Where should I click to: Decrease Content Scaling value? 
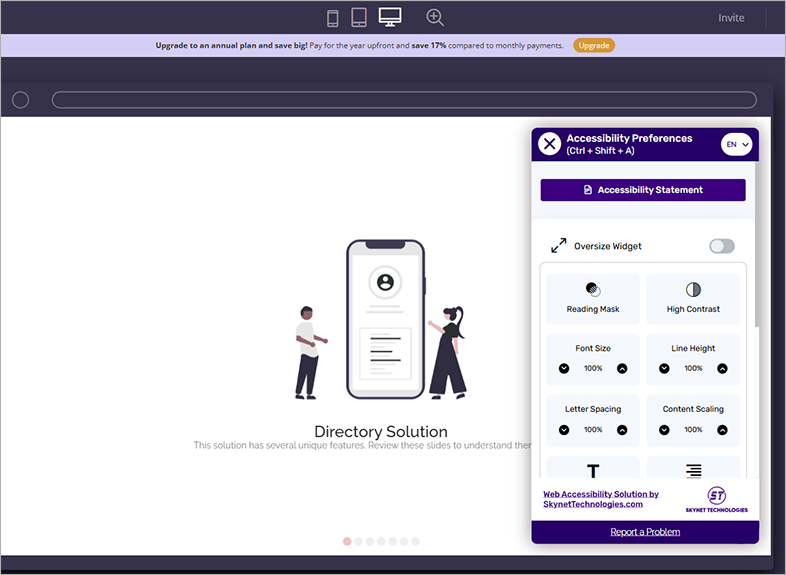point(664,430)
